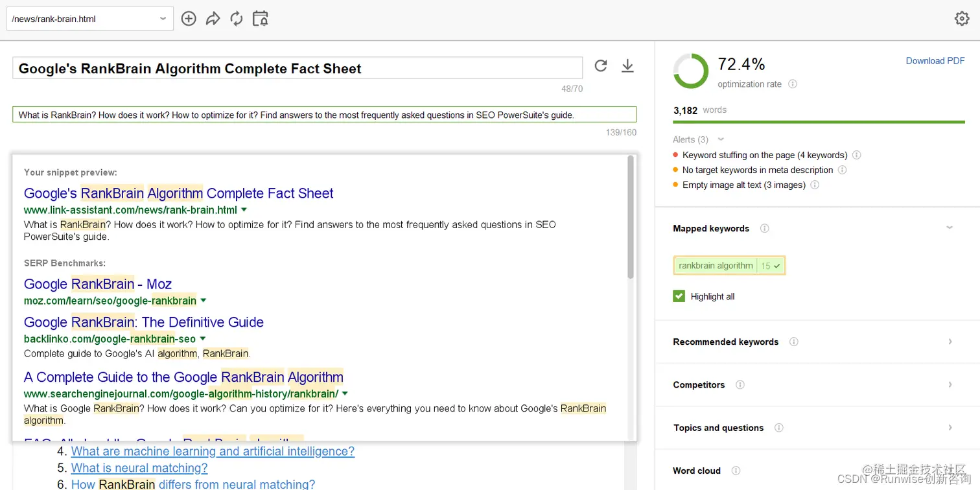
Task: Click info icon next to Topics and questions
Action: [779, 428]
